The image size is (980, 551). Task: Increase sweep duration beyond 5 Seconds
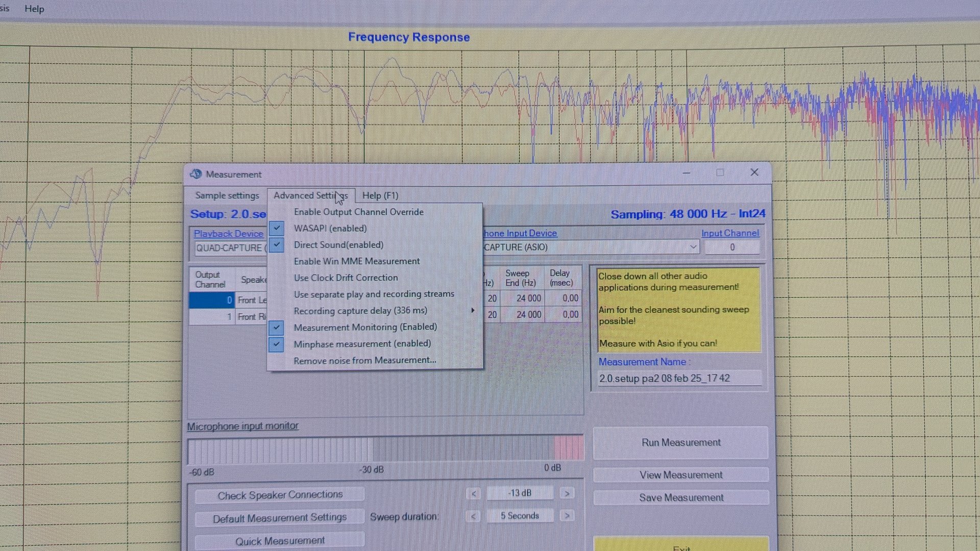(567, 516)
